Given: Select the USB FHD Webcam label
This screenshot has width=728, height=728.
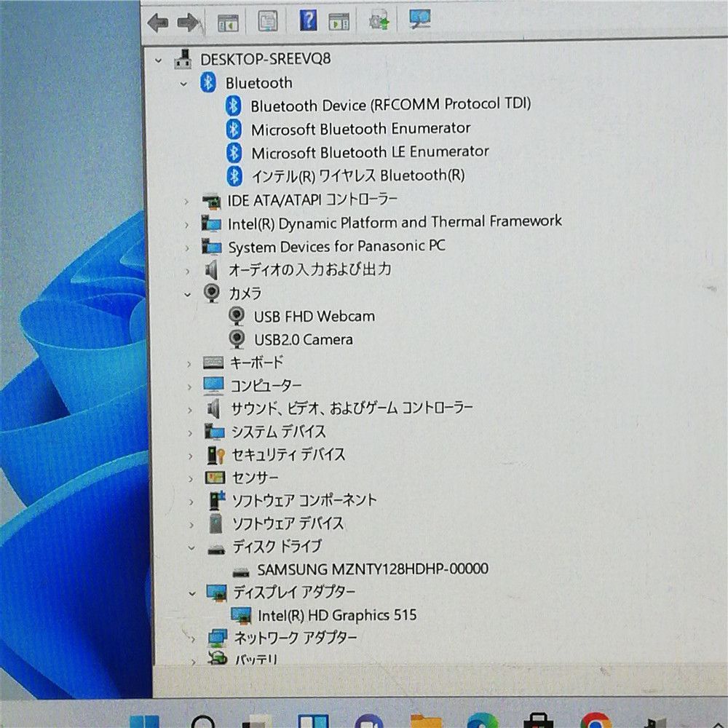Looking at the screenshot, I should click(x=314, y=316).
